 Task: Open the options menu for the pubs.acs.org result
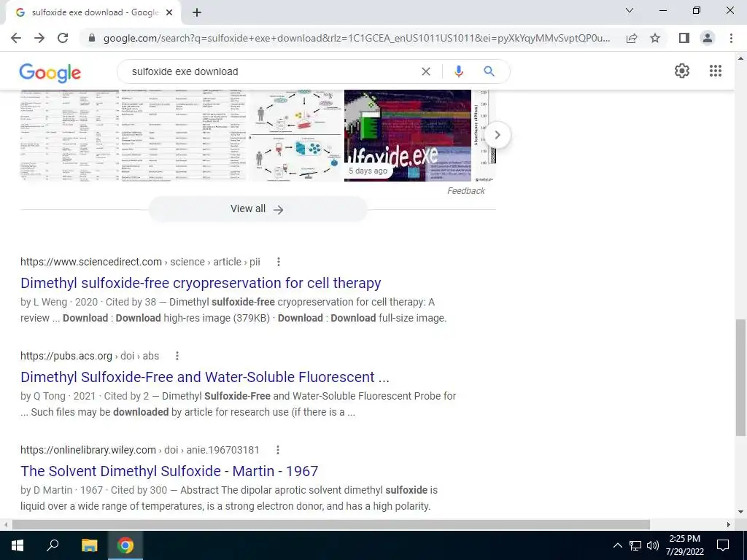(x=177, y=356)
